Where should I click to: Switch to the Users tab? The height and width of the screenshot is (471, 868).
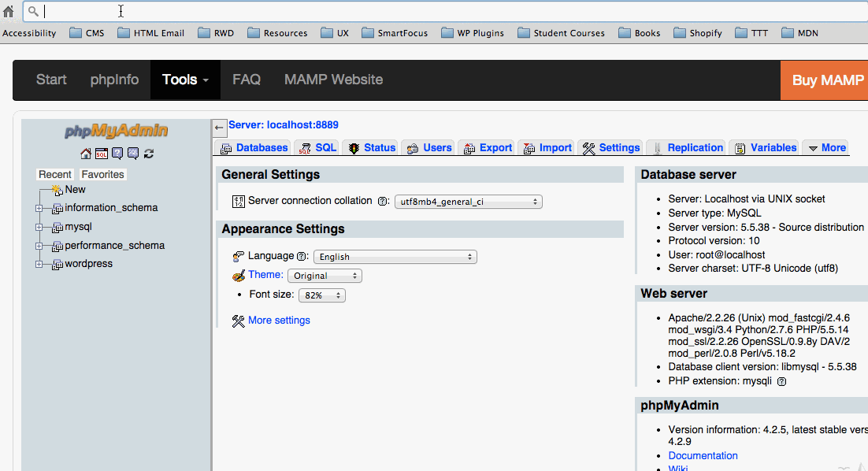(x=428, y=148)
